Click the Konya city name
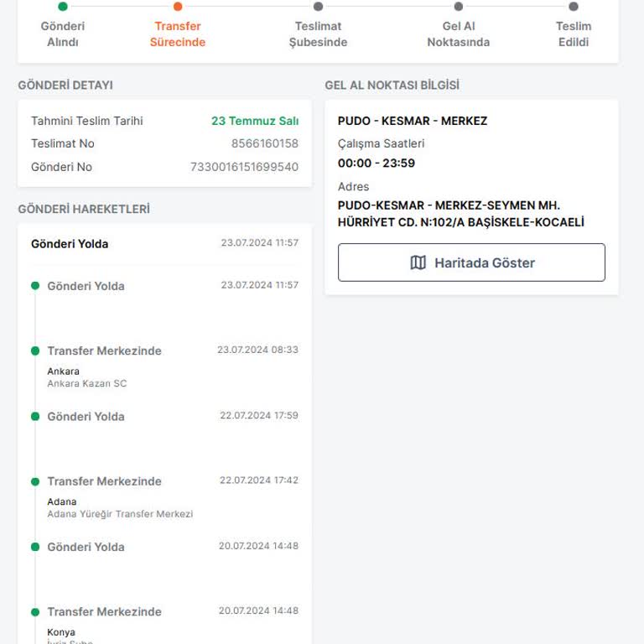Viewport: 644px width, 644px height. pos(61,632)
